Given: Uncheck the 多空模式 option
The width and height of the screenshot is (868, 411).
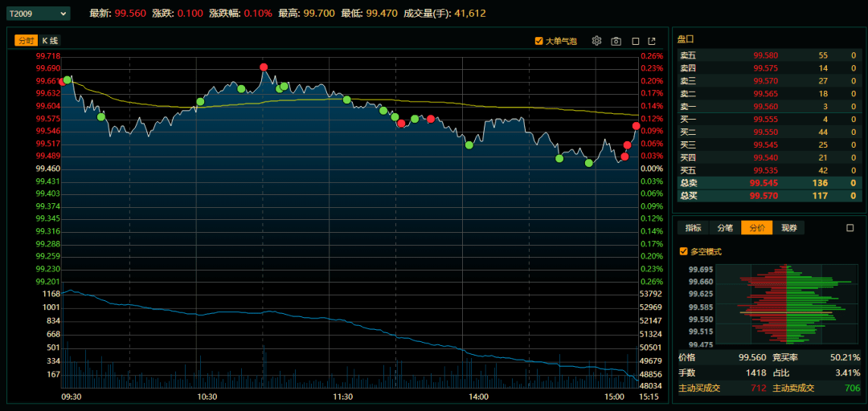Looking at the screenshot, I should [x=684, y=251].
